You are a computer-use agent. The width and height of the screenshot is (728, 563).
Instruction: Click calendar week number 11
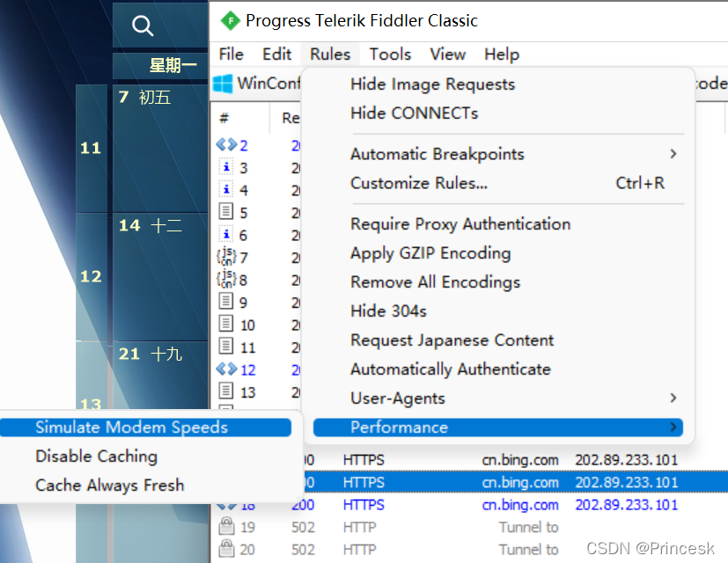(x=91, y=148)
